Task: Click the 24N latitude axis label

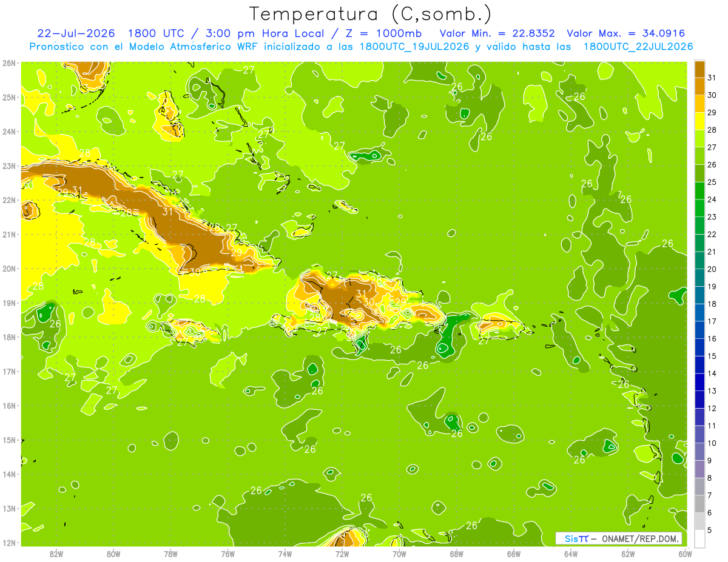Action: coord(8,132)
